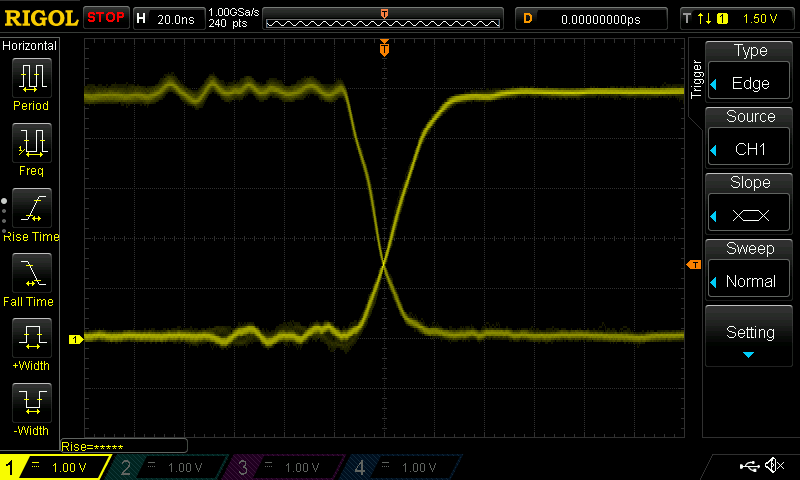Image resolution: width=800 pixels, height=480 pixels.
Task: Click the red STOP status button
Action: (106, 18)
